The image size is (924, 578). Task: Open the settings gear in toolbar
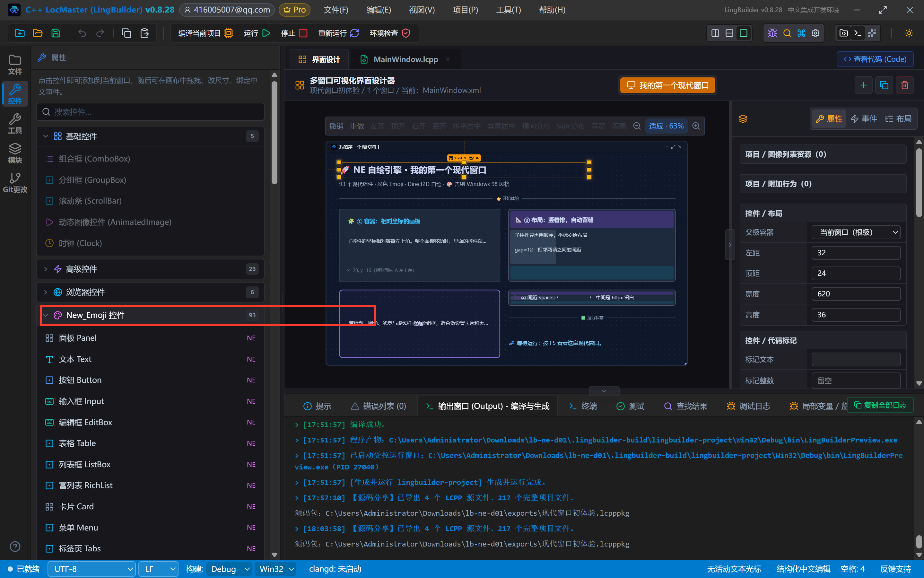(x=815, y=33)
